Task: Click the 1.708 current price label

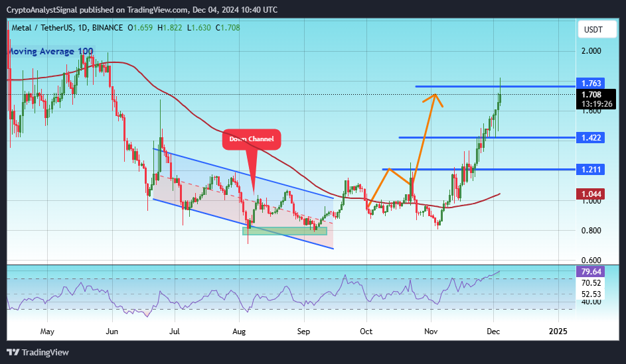Action: tap(591, 95)
